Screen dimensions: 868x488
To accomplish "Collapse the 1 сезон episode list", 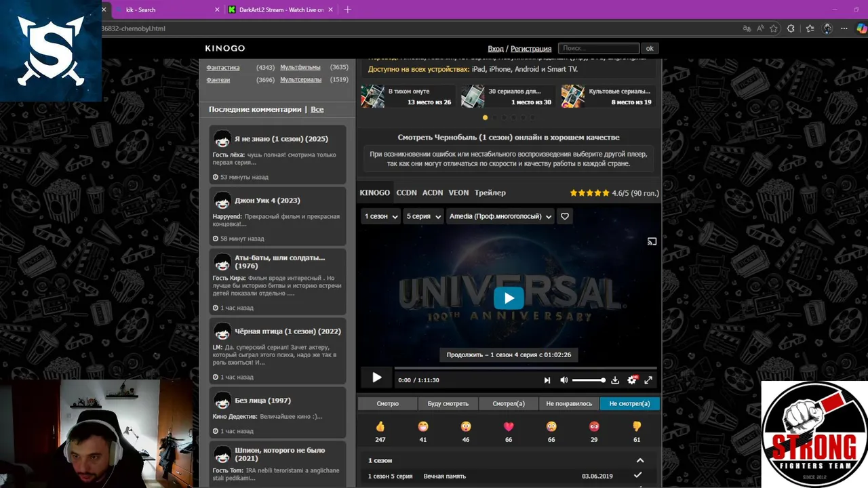I will (x=639, y=460).
